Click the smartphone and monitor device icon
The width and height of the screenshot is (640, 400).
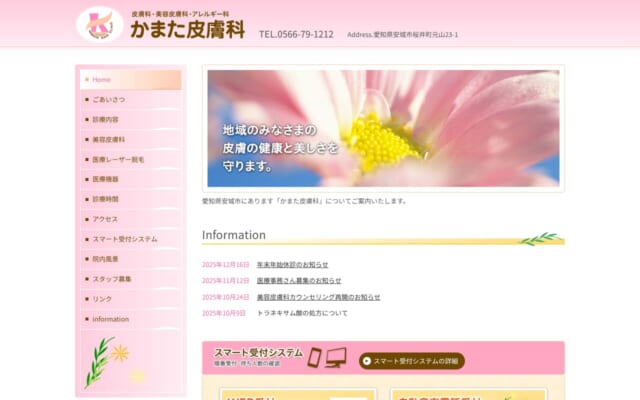(326, 358)
